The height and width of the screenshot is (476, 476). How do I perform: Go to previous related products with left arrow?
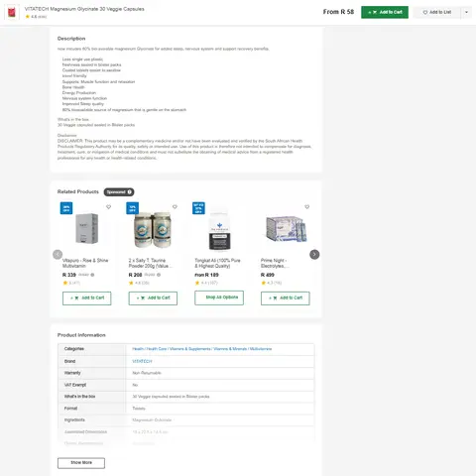[58, 254]
